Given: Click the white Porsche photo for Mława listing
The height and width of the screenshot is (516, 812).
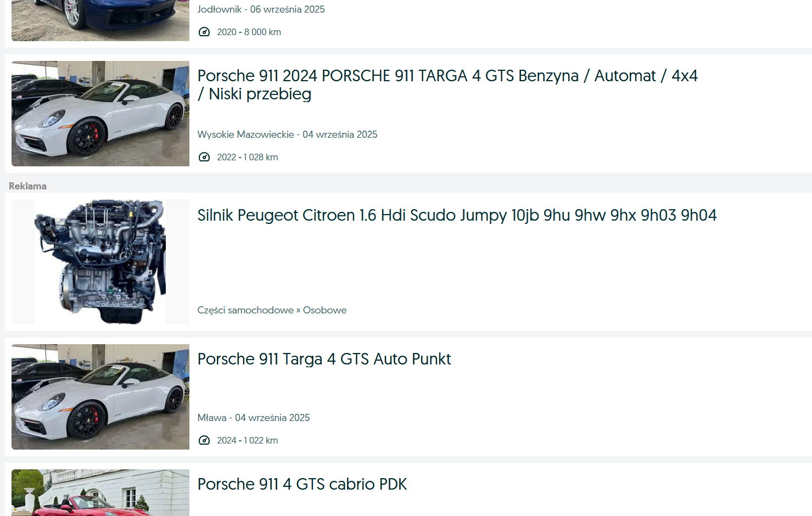Looking at the screenshot, I should (x=100, y=397).
